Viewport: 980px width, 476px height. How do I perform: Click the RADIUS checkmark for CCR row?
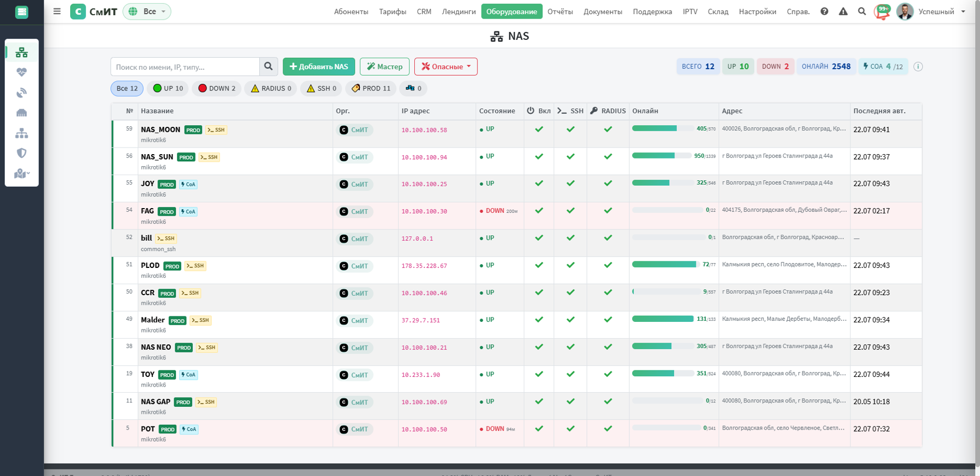(608, 292)
